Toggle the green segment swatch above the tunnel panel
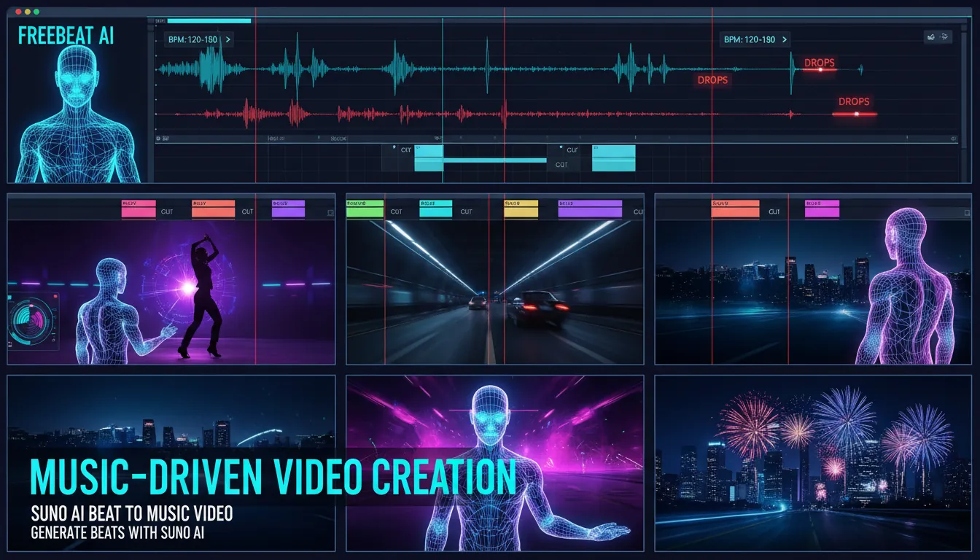 click(366, 209)
